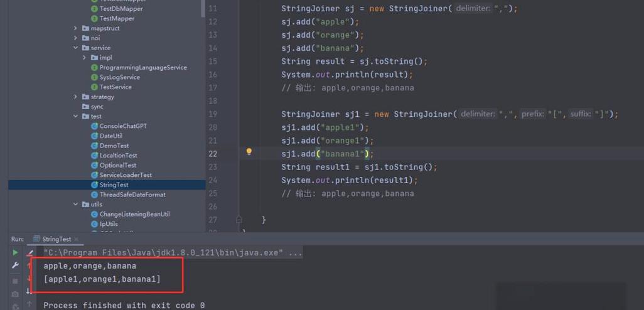Click 'Process finished with exit code 0'
The image size is (644, 310).
point(124,306)
